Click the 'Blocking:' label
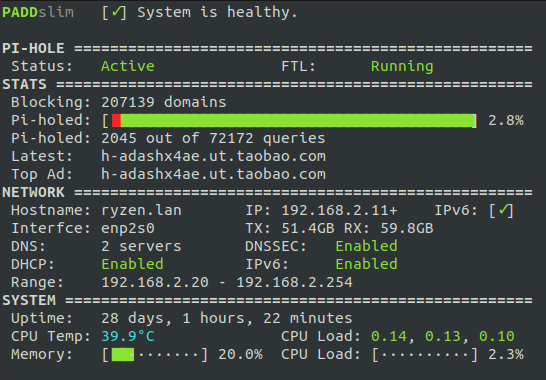 tap(51, 103)
